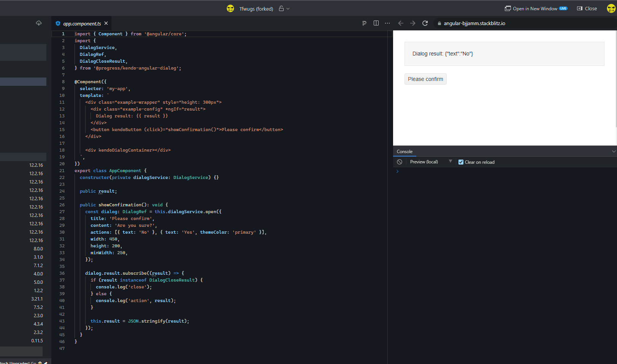
Task: Clear console output with the block icon
Action: tap(400, 162)
